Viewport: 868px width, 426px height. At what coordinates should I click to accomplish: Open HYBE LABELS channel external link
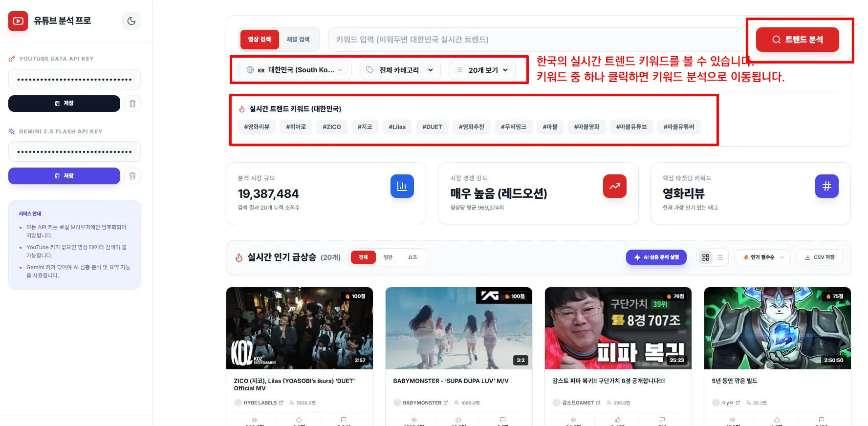281,403
